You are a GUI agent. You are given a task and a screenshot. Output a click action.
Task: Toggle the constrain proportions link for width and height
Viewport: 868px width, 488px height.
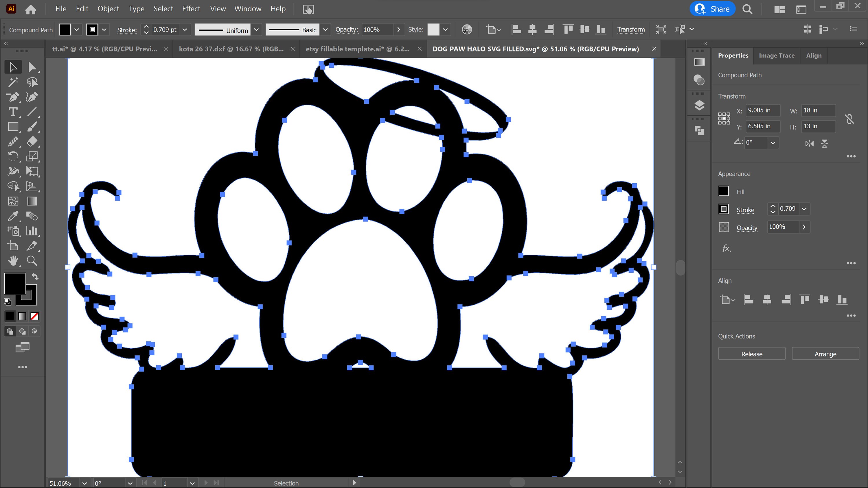(850, 118)
